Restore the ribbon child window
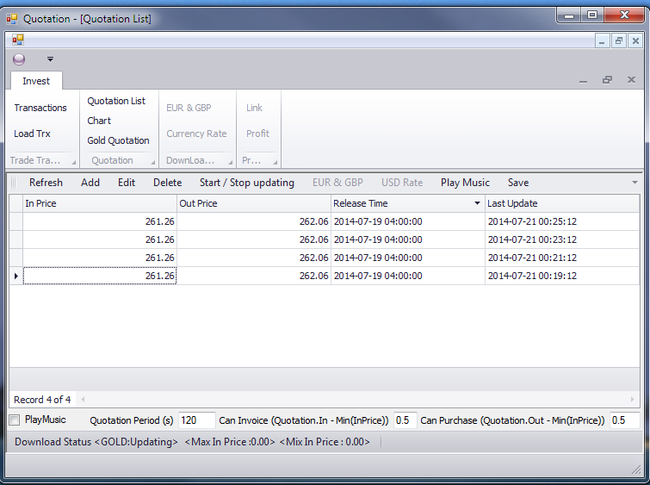650x485 pixels. click(x=607, y=80)
